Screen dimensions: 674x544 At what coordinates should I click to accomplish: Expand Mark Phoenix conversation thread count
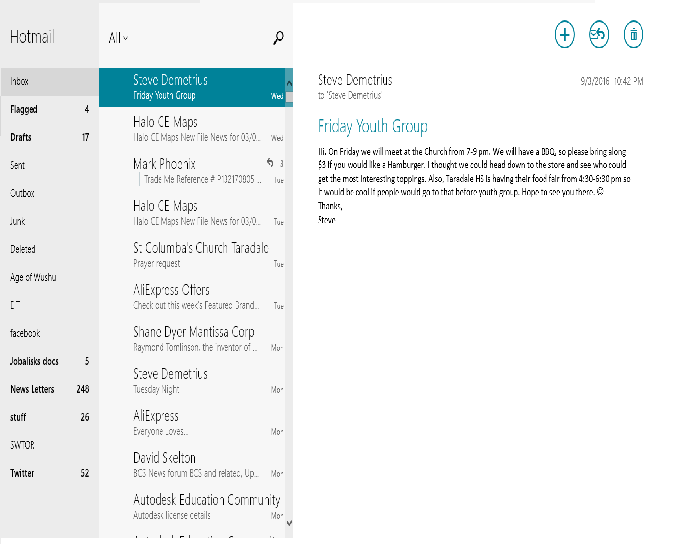pos(281,164)
